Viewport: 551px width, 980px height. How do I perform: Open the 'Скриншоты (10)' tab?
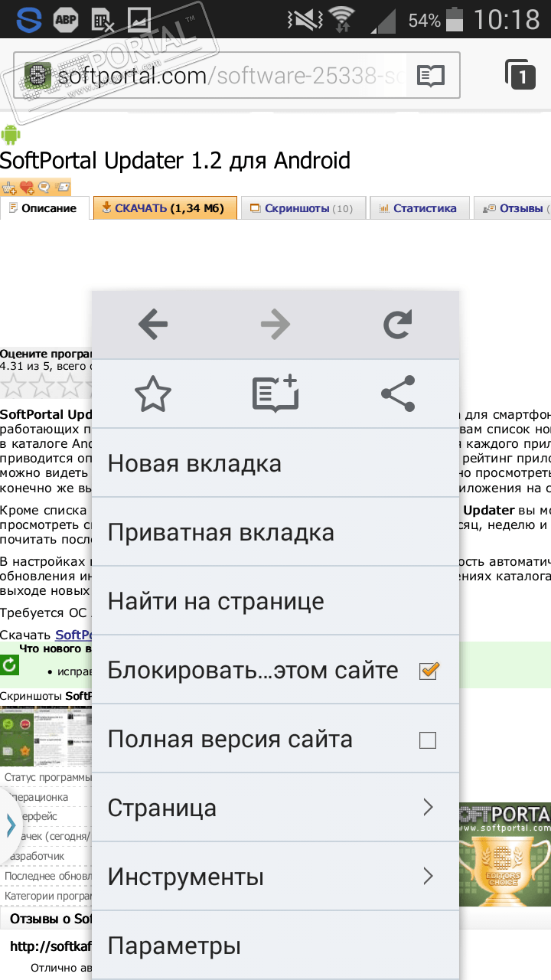tap(302, 208)
